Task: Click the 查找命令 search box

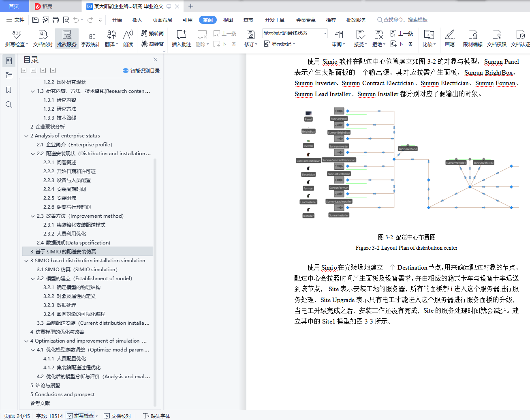Action: click(402, 20)
